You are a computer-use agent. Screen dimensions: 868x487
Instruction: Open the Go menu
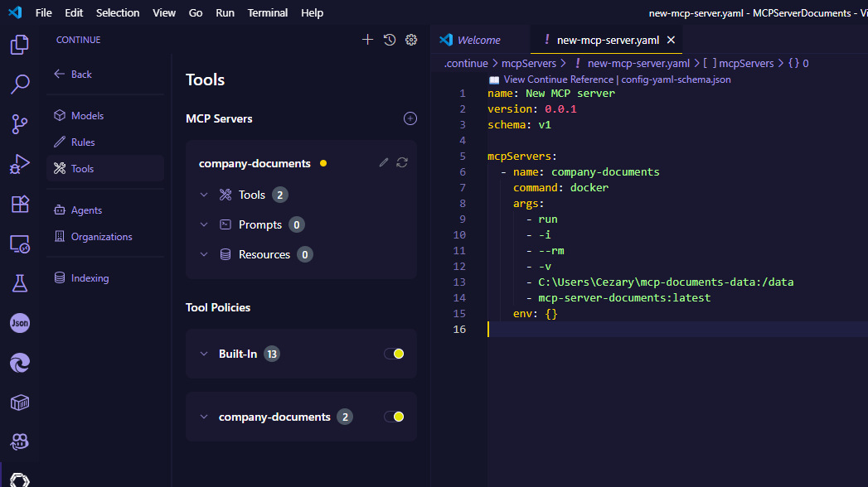[x=196, y=12]
